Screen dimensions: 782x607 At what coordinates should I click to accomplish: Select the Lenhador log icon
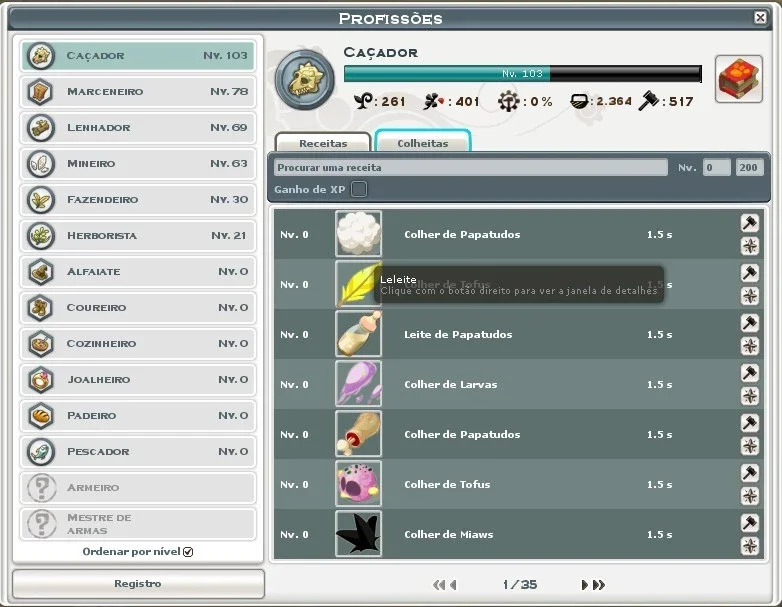point(40,128)
